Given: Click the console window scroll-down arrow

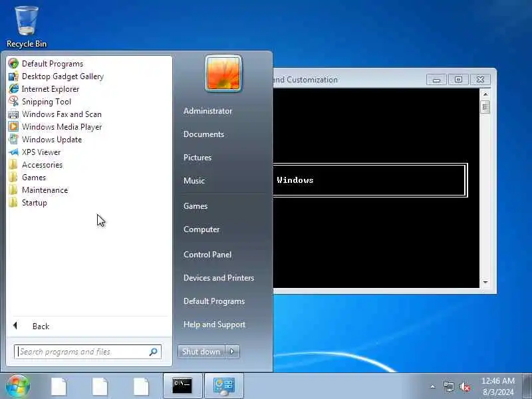Looking at the screenshot, I should (485, 282).
